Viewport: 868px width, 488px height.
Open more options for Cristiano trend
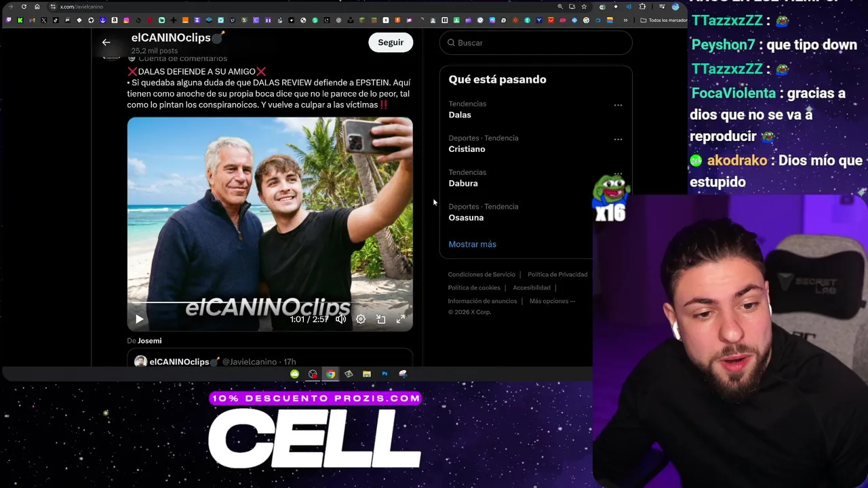tap(618, 140)
